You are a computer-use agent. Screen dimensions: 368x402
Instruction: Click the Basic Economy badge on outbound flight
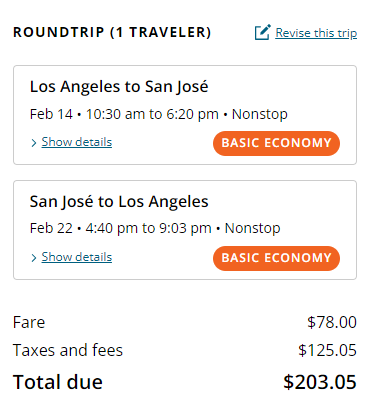pos(276,143)
